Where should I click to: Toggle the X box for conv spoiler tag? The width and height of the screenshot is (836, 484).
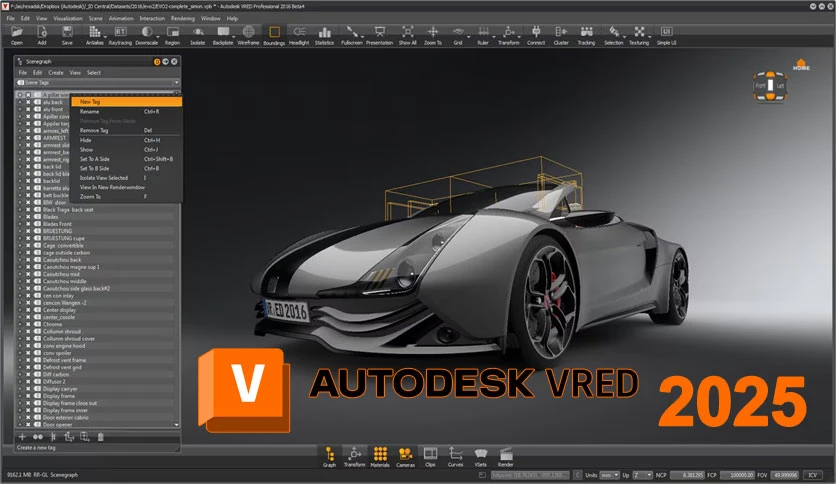(28, 353)
